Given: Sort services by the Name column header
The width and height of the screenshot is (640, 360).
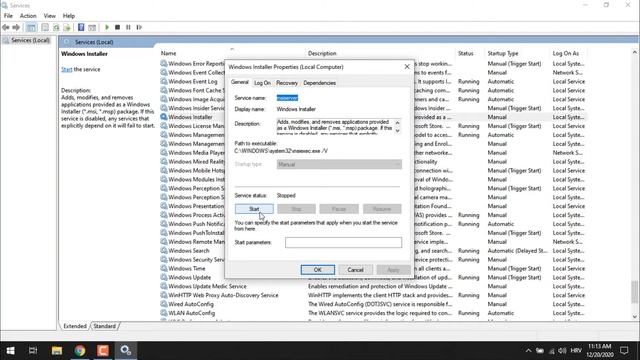Looking at the screenshot, I should point(168,53).
